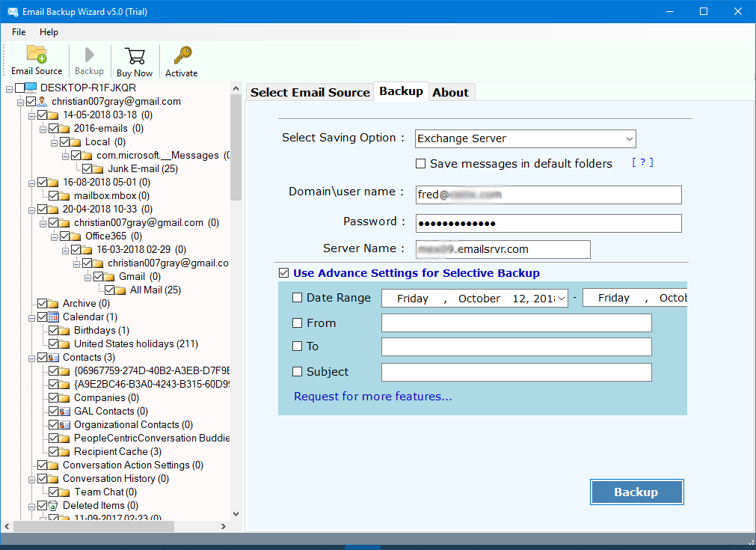The height and width of the screenshot is (550, 756).
Task: Click the Password input field
Action: point(548,224)
